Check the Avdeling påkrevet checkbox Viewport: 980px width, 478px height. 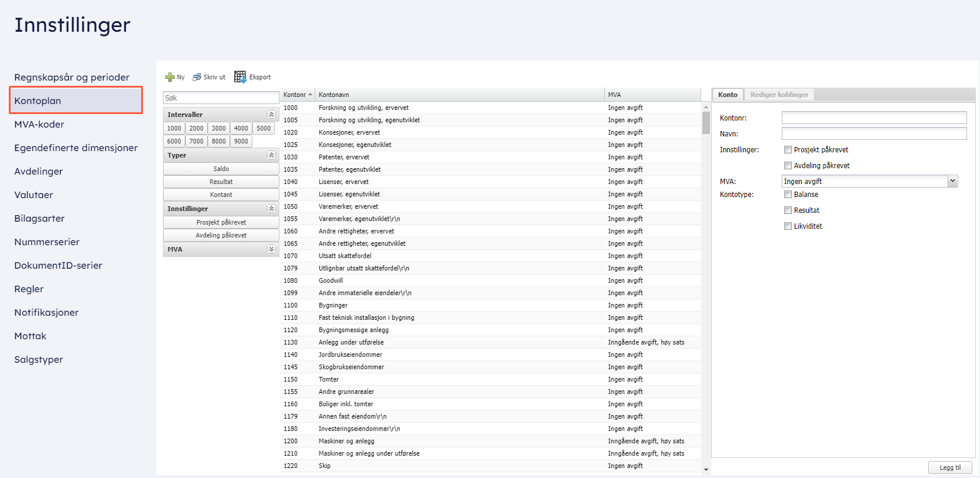point(788,166)
